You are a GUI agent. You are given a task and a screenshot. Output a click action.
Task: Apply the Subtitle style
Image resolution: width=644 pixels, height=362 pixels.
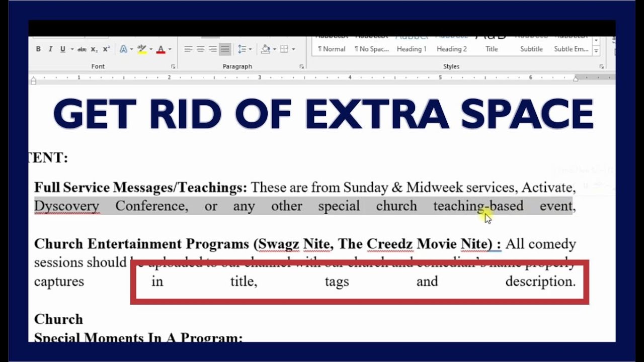[531, 45]
